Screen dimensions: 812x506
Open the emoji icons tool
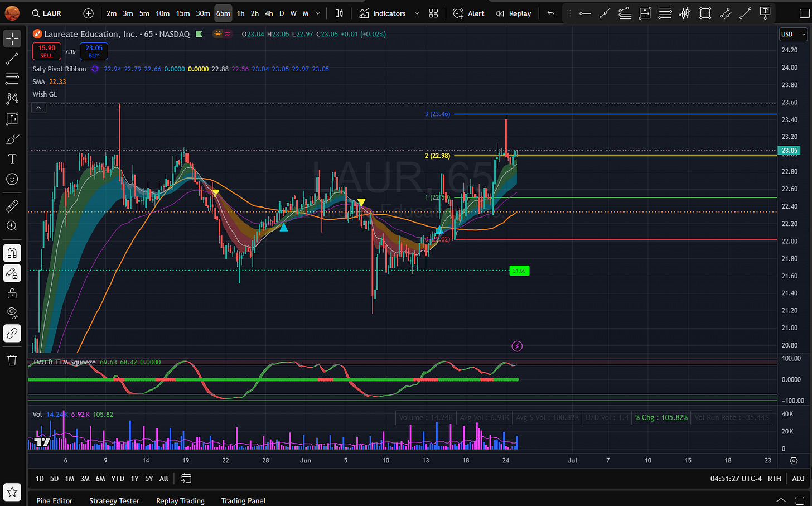click(12, 179)
